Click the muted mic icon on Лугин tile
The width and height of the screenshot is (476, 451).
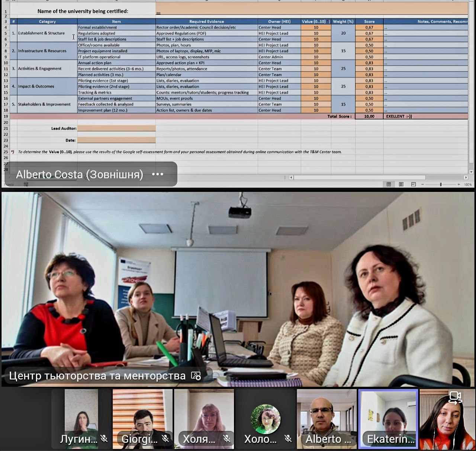(104, 439)
